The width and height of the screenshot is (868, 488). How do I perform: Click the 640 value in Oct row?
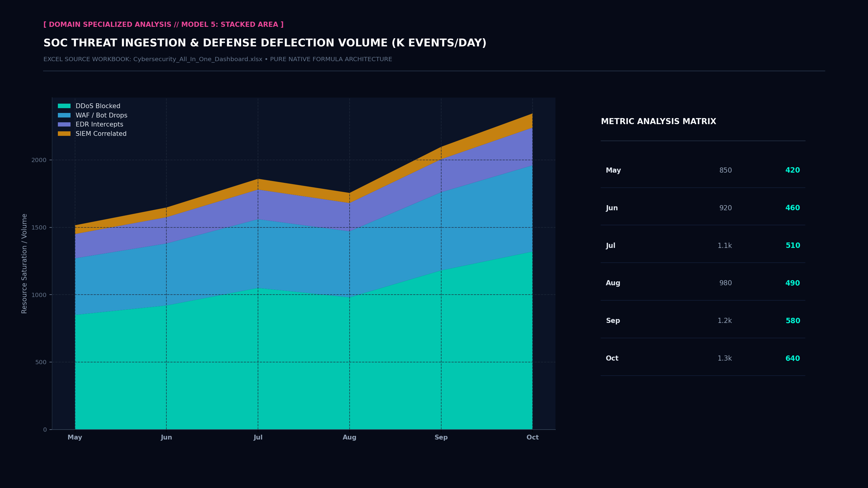point(793,358)
